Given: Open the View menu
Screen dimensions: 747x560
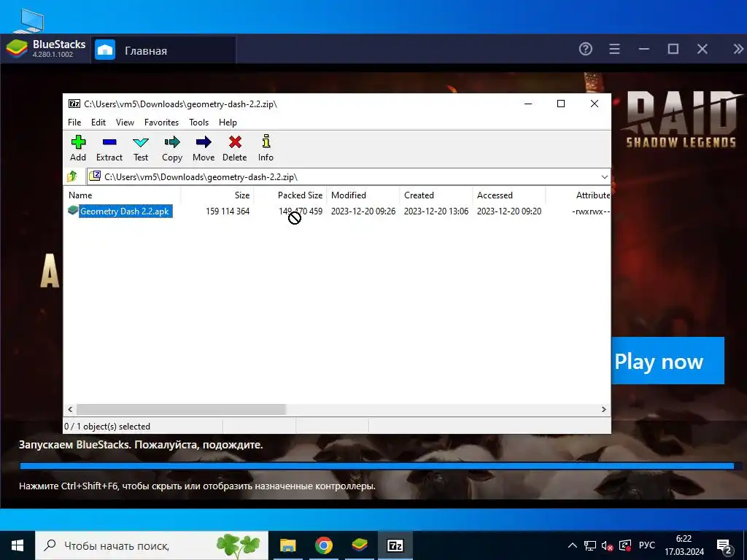Looking at the screenshot, I should click(125, 122).
